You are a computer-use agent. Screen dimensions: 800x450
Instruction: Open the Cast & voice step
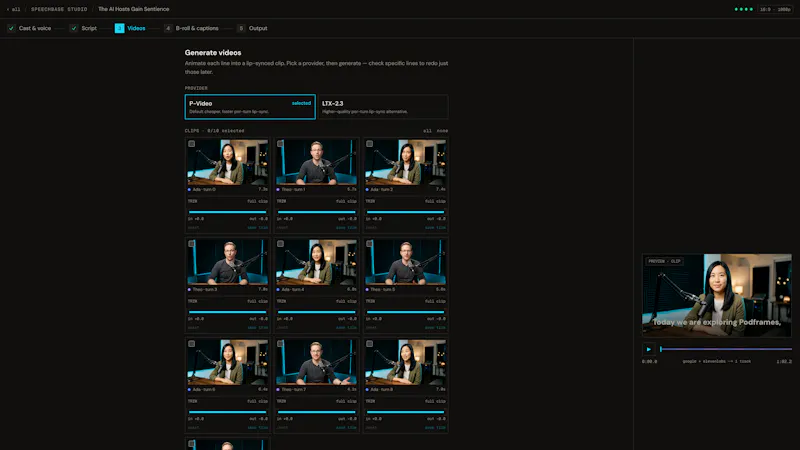click(30, 28)
